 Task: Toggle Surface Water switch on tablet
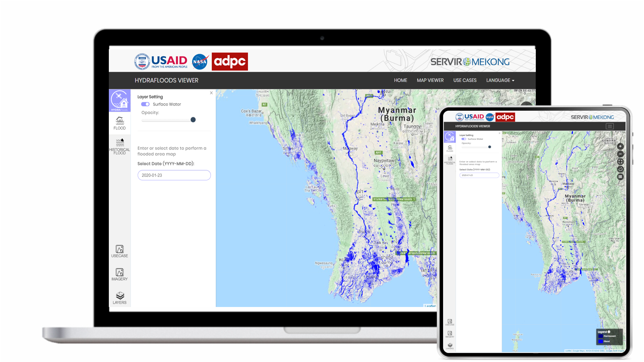point(464,139)
